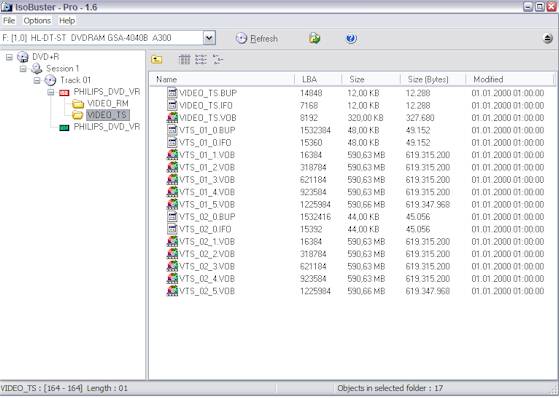Open the Help menu
Image resolution: width=560 pixels, height=398 pixels.
(67, 21)
